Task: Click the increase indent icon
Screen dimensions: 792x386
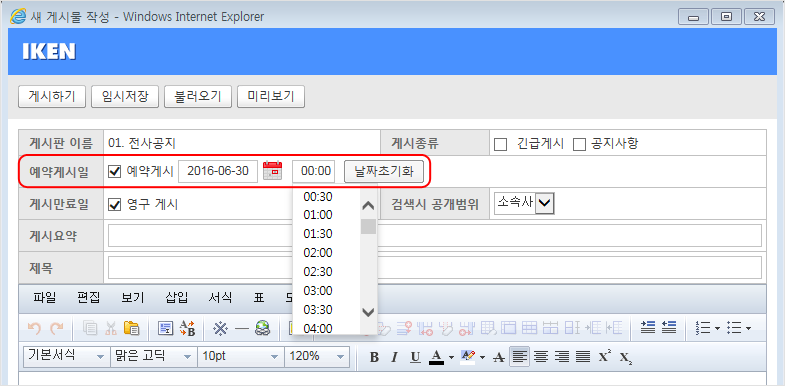Action: coord(648,327)
